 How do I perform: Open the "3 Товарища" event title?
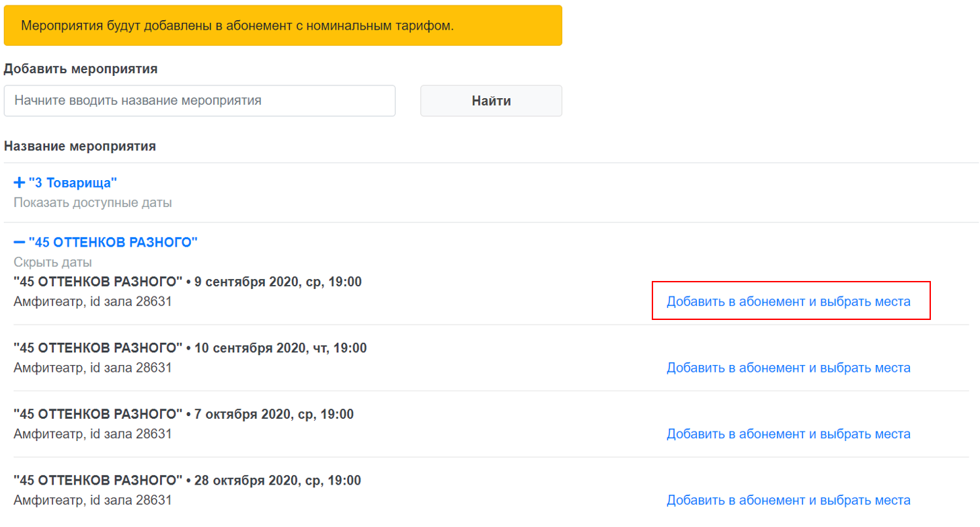[73, 182]
